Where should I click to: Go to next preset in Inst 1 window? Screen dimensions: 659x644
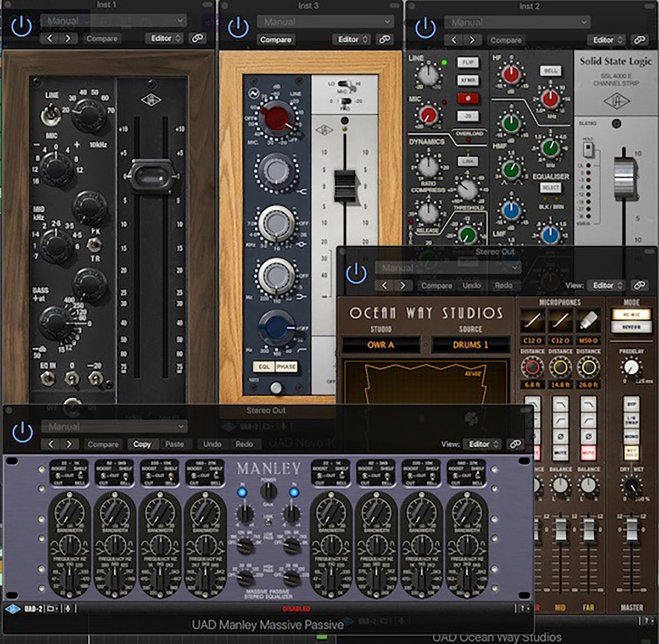point(68,38)
